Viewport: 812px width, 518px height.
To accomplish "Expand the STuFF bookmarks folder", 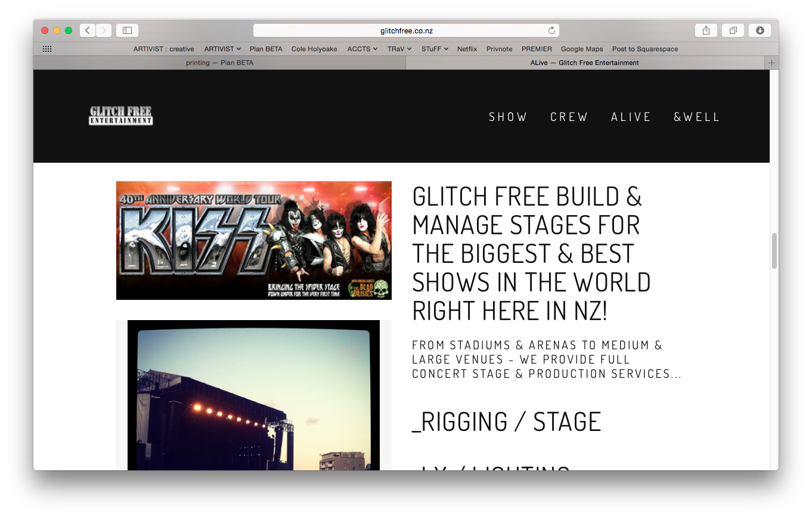I will pos(435,49).
